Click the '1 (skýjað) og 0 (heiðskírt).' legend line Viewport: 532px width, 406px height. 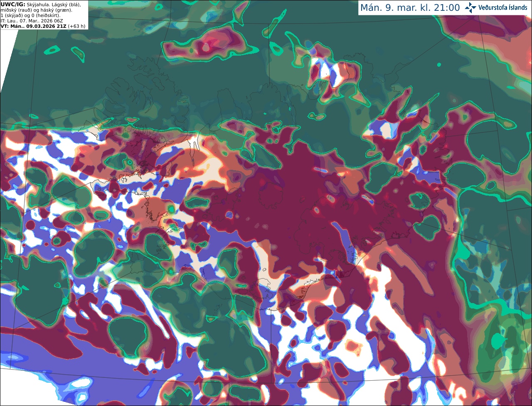(30, 15)
